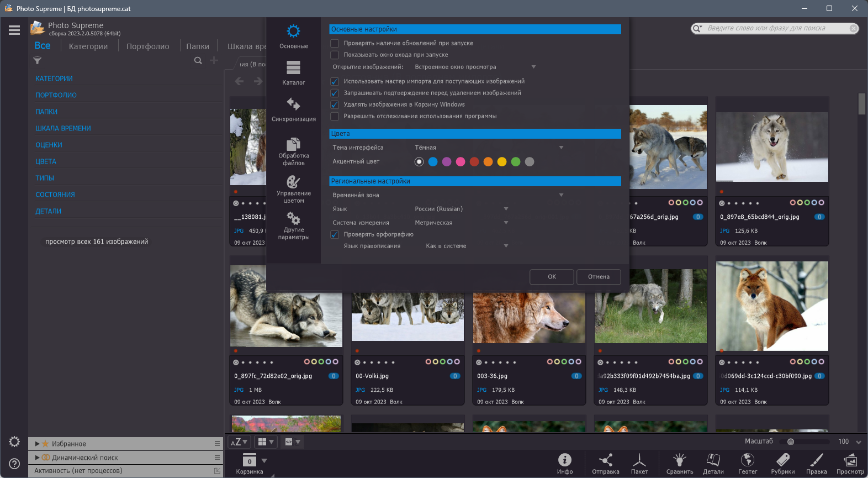The image size is (868, 478).
Task: Click the Отмена button
Action: [x=599, y=277]
